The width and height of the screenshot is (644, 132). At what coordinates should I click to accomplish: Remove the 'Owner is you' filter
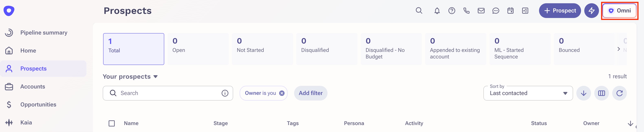pyautogui.click(x=282, y=93)
